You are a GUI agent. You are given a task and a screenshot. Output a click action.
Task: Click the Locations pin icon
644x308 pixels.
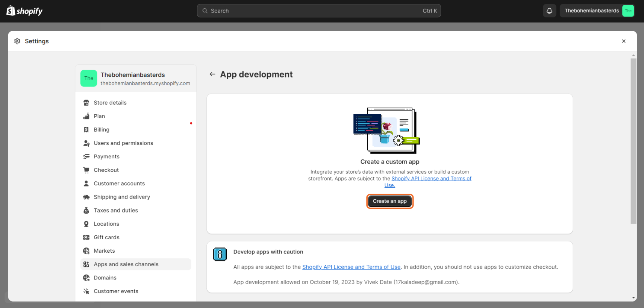pyautogui.click(x=86, y=224)
